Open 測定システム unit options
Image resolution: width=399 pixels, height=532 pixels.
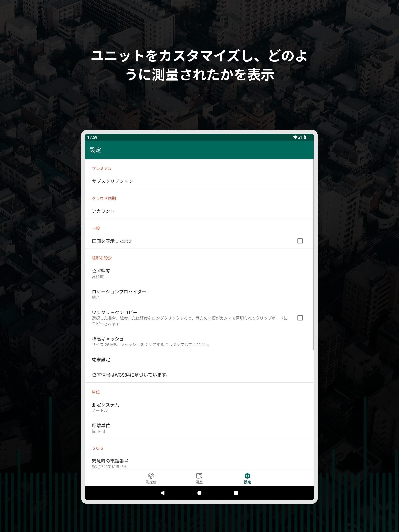pos(199,407)
